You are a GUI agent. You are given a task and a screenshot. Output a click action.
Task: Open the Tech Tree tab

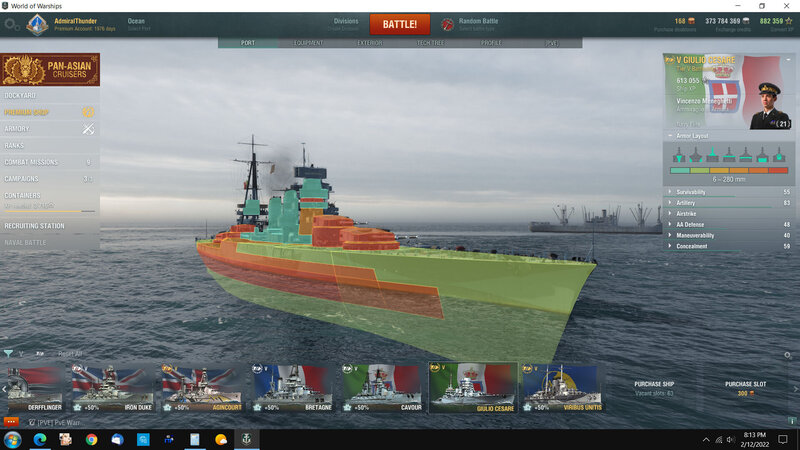coord(431,43)
